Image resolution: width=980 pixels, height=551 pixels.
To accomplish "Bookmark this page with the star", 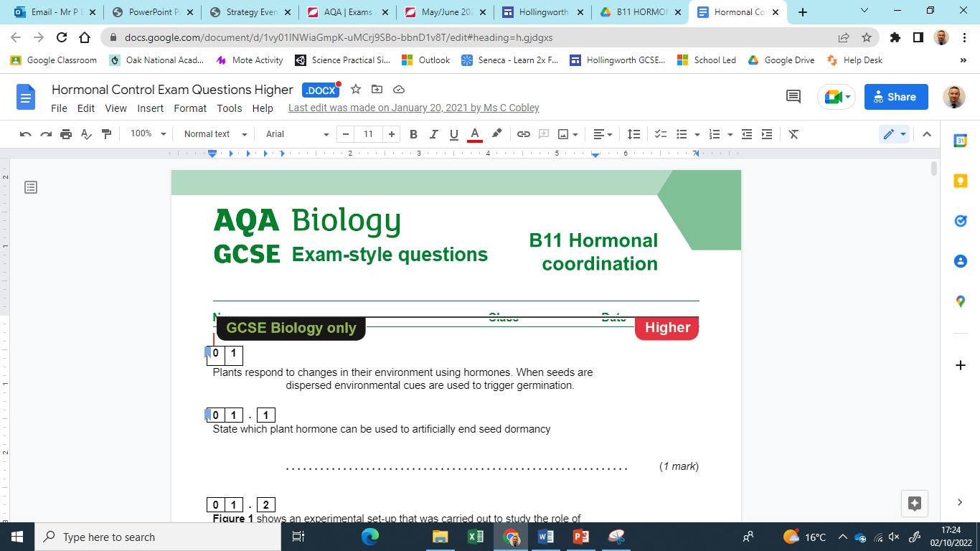I will [867, 37].
